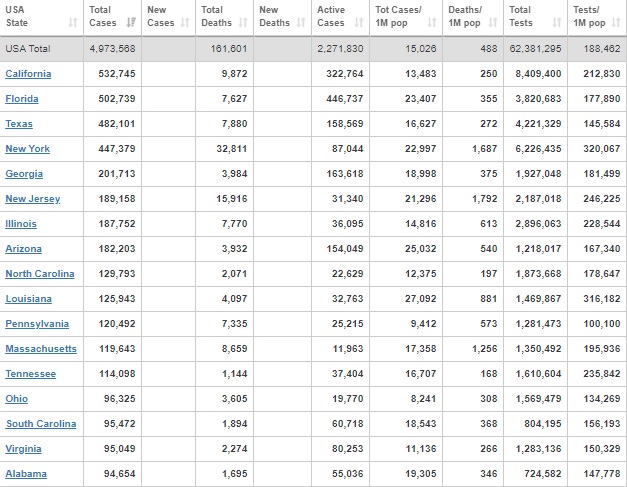This screenshot has height=487, width=627.
Task: Click the sort arrows in USA State header
Action: point(73,22)
